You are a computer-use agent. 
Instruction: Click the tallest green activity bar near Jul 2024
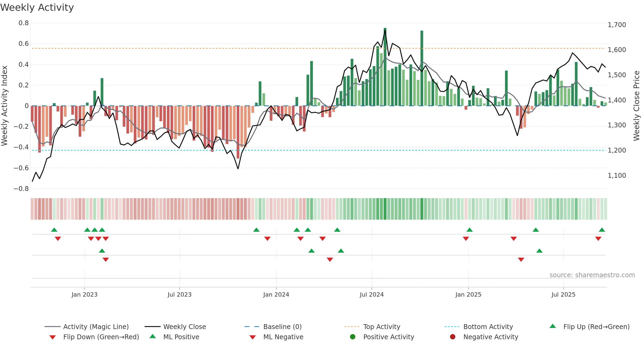(x=385, y=67)
